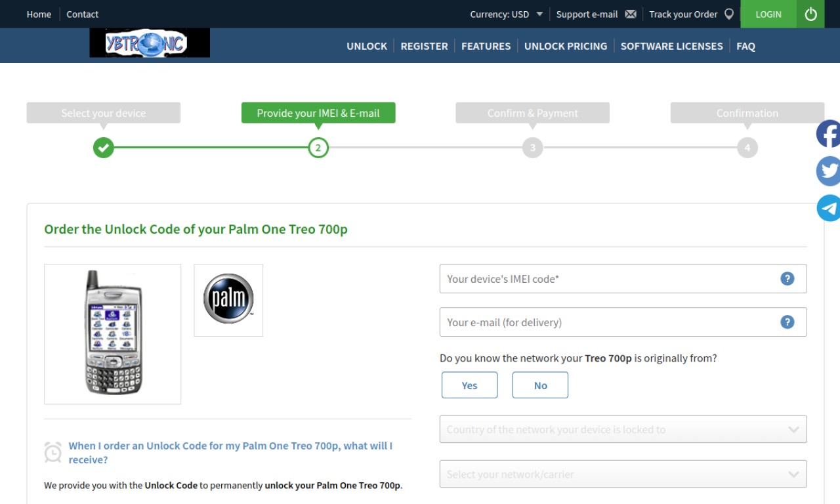Viewport: 840px width, 504px height.
Task: Open the Facebook share icon
Action: [x=829, y=134]
